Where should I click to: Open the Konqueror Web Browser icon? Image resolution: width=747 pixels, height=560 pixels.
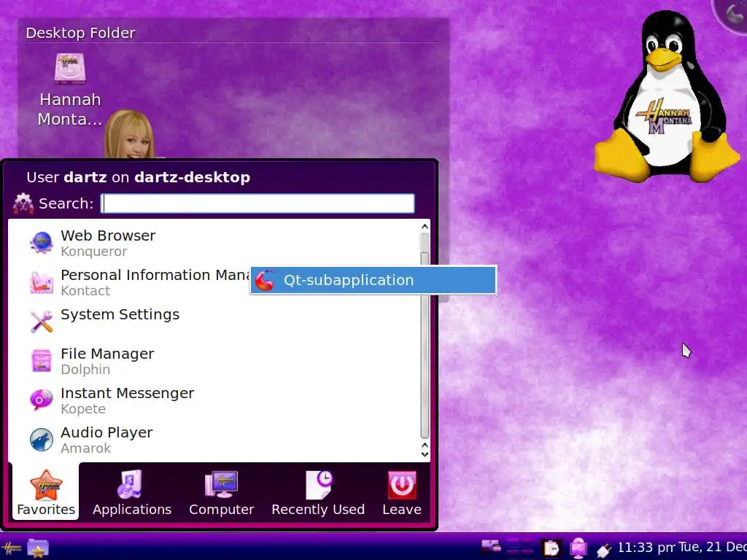(42, 243)
